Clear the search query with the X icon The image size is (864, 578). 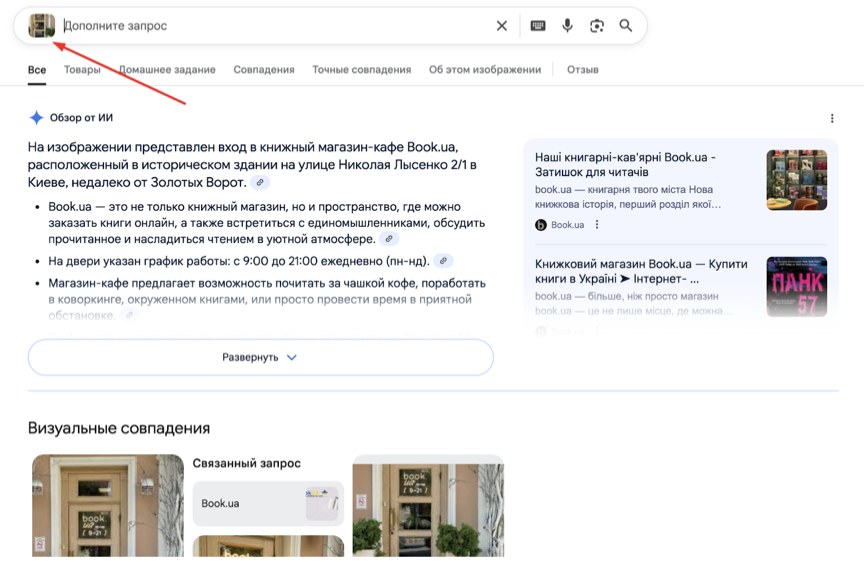(501, 26)
